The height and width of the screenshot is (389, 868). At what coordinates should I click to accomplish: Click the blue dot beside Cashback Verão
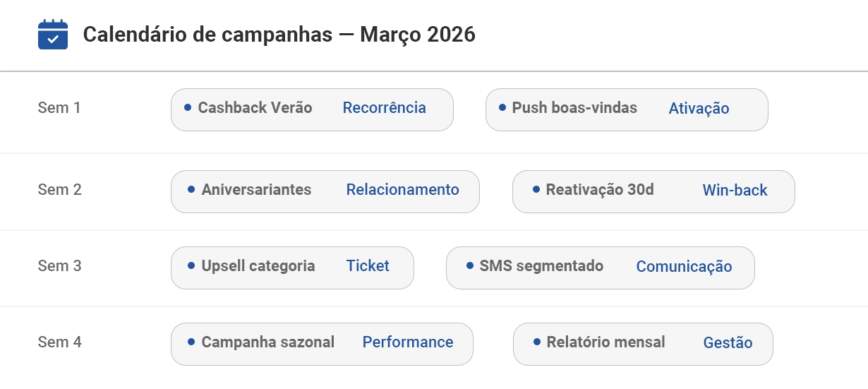(x=188, y=107)
